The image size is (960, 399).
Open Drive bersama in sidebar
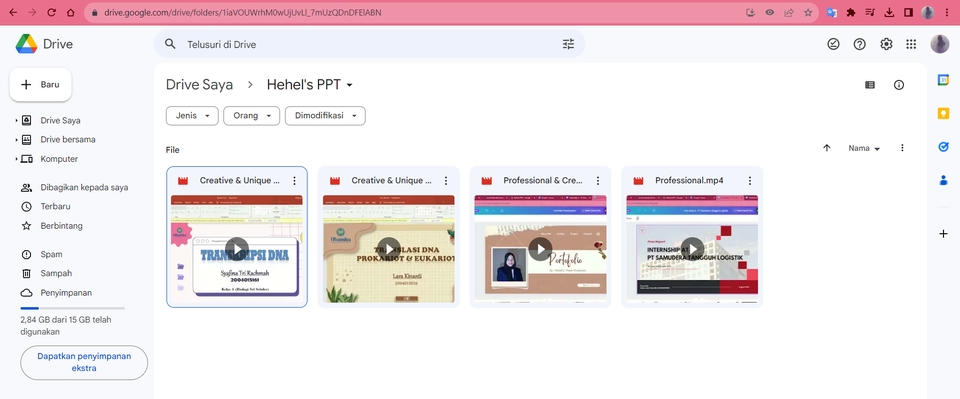(67, 140)
